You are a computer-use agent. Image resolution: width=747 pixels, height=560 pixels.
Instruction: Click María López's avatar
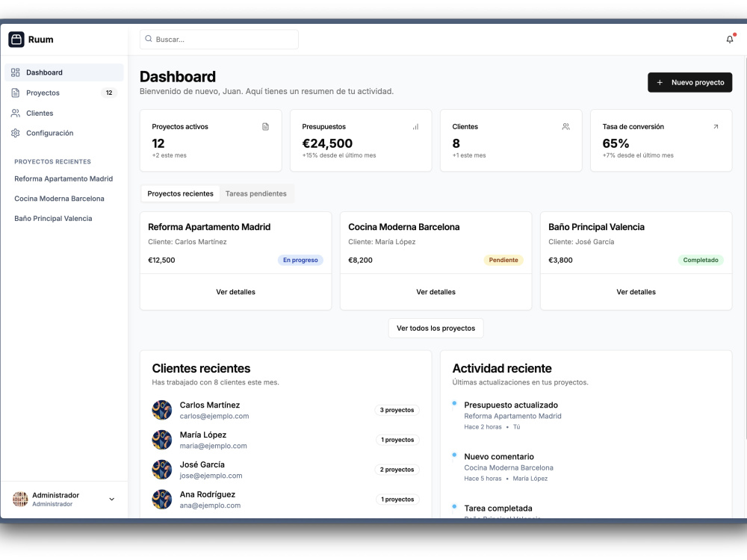click(162, 440)
